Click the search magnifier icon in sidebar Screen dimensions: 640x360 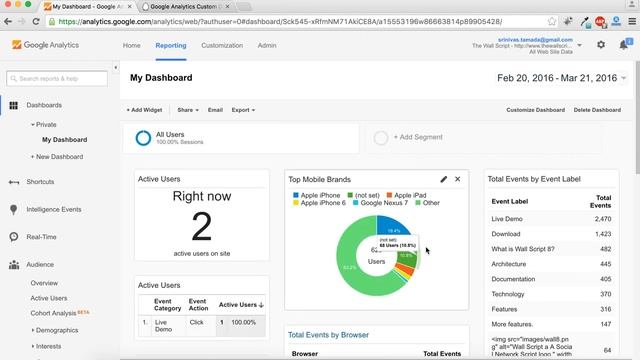14,79
